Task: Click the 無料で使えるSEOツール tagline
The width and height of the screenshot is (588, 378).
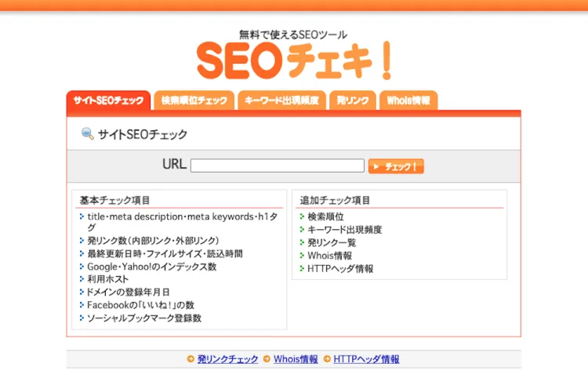Action: (293, 35)
